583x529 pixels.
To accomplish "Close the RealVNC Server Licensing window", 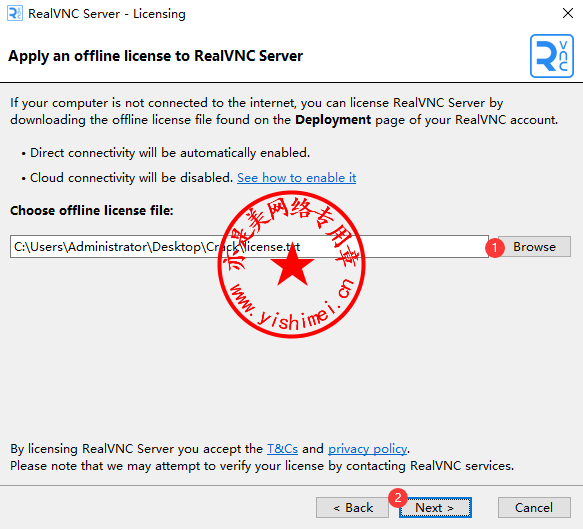I will pyautogui.click(x=567, y=13).
